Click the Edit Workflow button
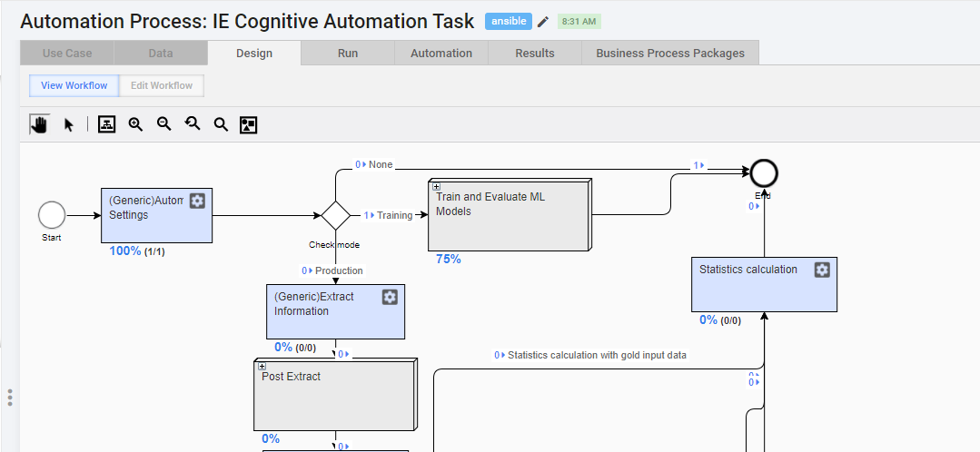The height and width of the screenshot is (452, 980). 162,85
